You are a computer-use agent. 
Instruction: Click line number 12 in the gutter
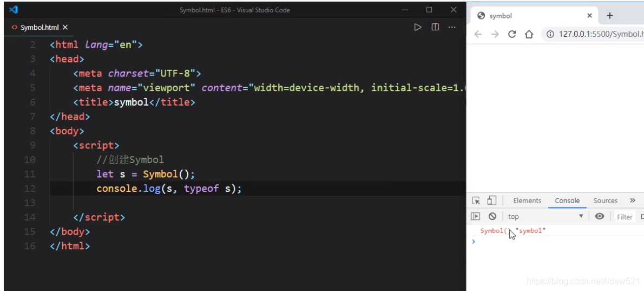(30, 188)
